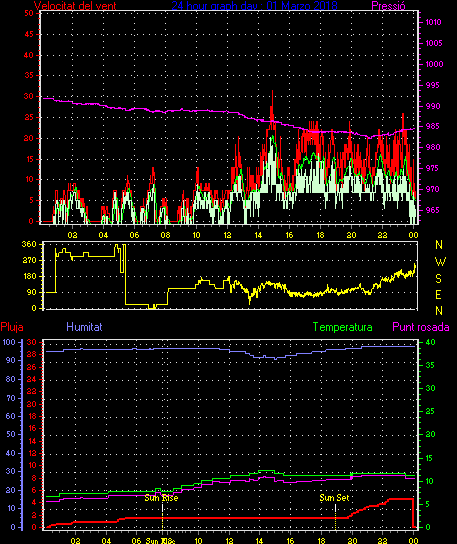This screenshot has height=544, width=457.
Task: Click the green '35' temperature axis value
Action: coord(430,365)
